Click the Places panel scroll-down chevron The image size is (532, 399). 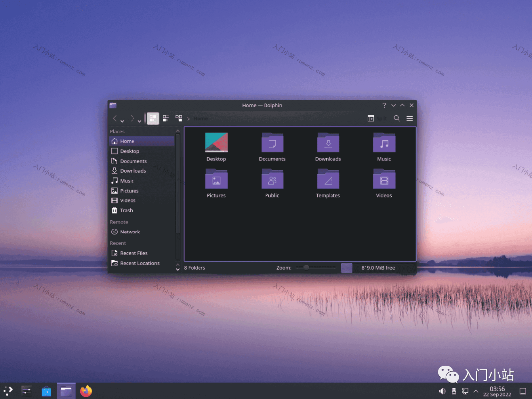(178, 269)
